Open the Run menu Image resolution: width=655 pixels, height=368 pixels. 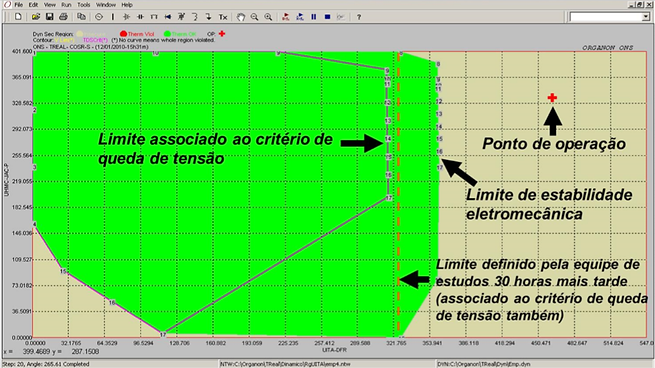[66, 5]
